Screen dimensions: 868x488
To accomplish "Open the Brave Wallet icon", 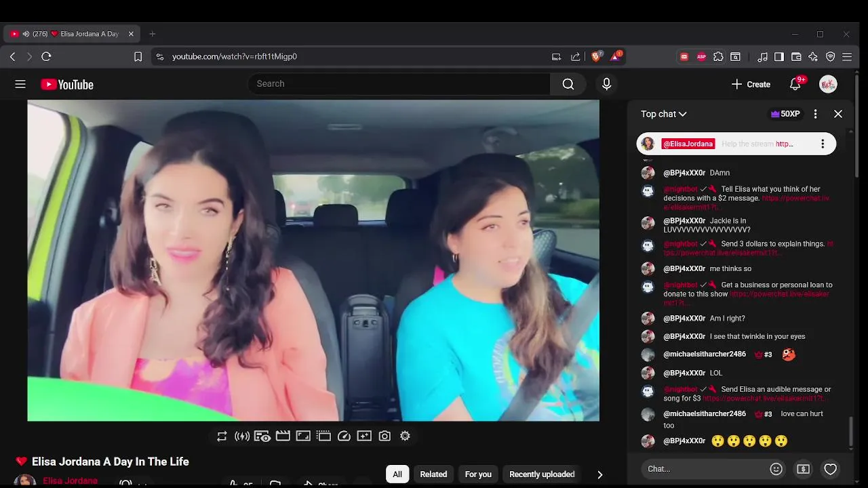I will [796, 57].
